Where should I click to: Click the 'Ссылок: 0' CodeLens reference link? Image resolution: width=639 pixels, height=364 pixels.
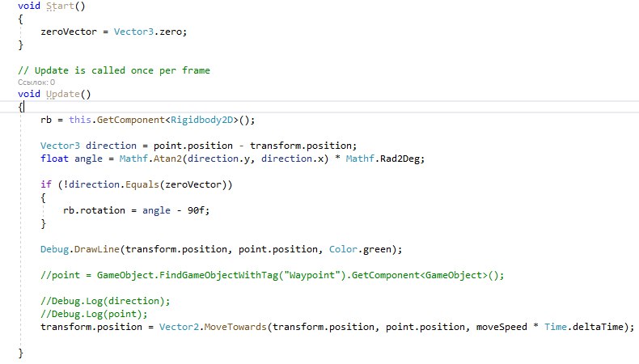point(36,83)
